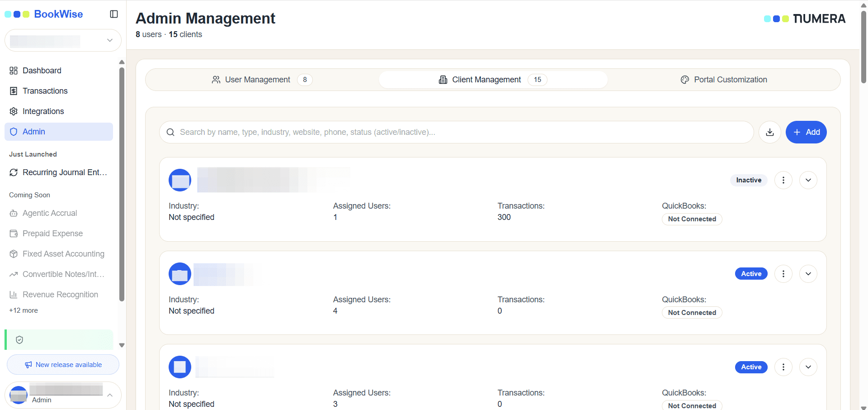The height and width of the screenshot is (410, 868).
Task: Show the +12 more sidebar items
Action: coord(24,310)
